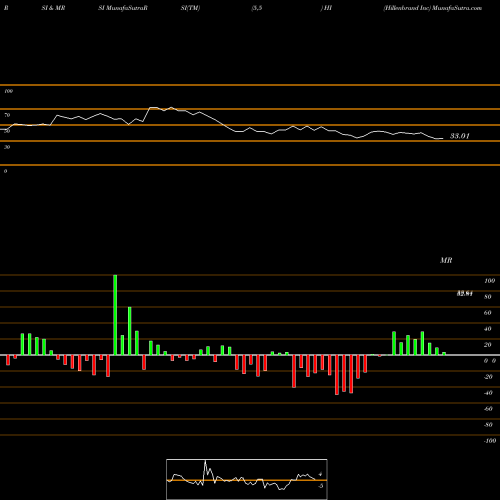The width and height of the screenshot is (500, 500).
Task: Click the "SI(TM)" header label
Action: (190, 8)
